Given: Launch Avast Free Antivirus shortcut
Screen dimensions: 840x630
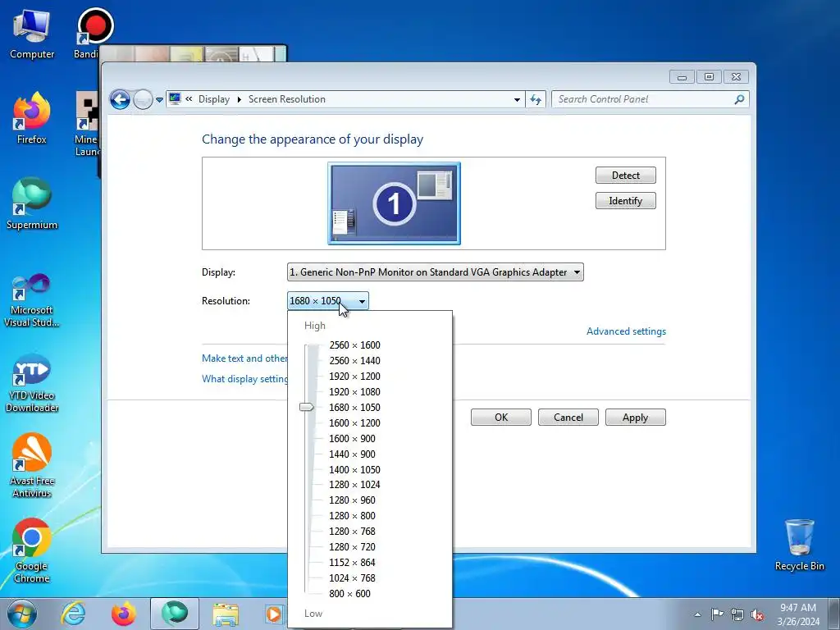Looking at the screenshot, I should pyautogui.click(x=32, y=466).
